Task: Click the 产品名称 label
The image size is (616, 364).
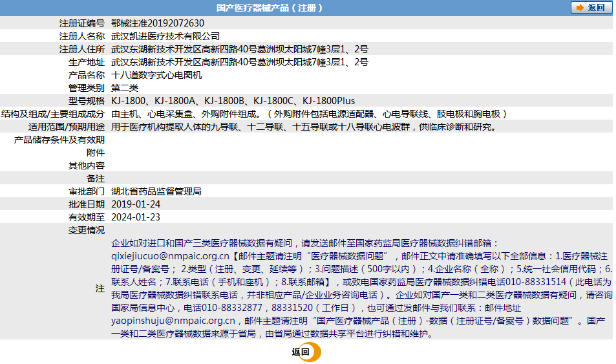Action: [87, 75]
